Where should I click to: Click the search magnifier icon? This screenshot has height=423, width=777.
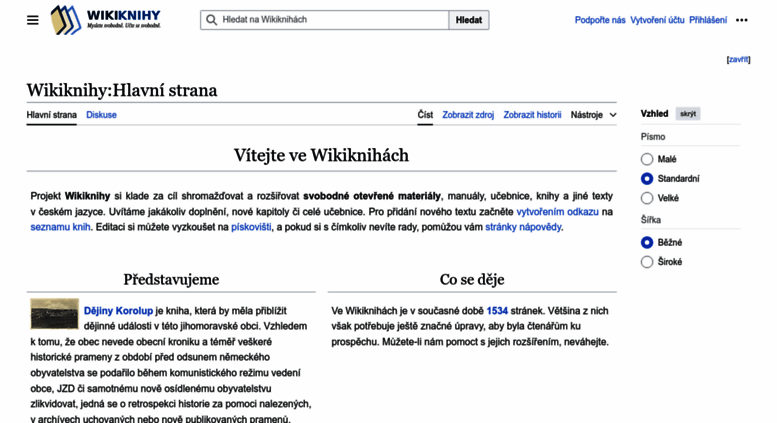click(x=212, y=20)
